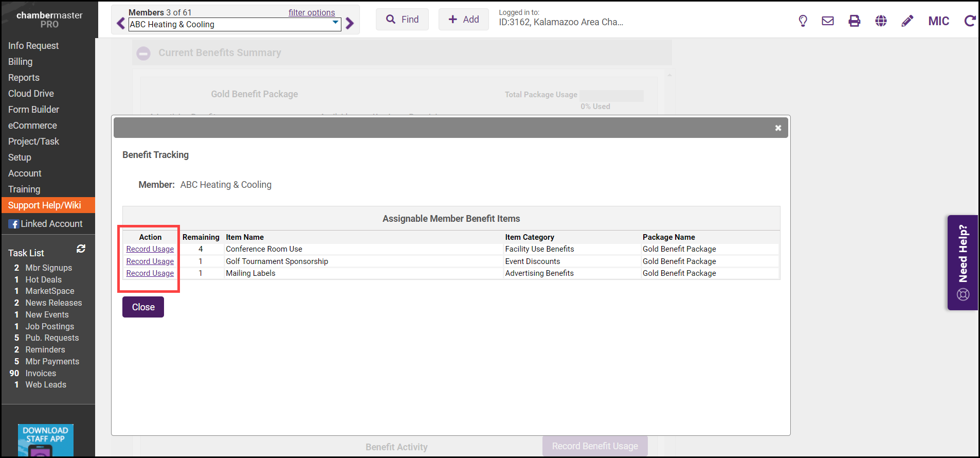980x458 pixels.
Task: Select Reports from the left menu
Action: [x=24, y=78]
